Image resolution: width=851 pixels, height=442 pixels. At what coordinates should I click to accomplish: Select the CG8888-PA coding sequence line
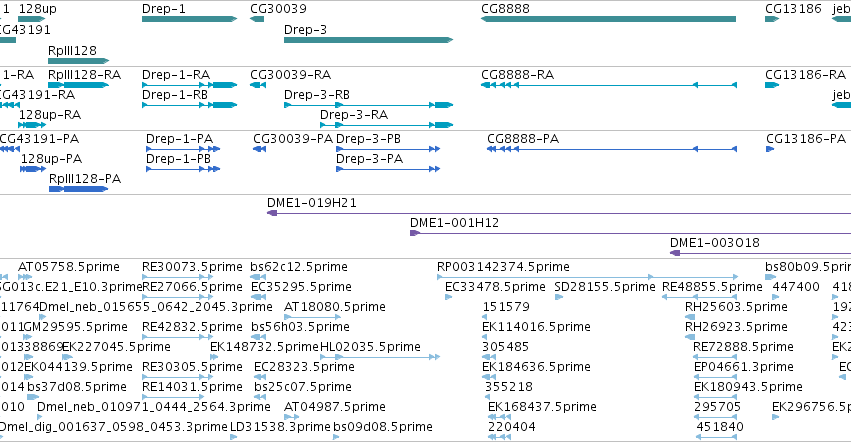click(x=612, y=149)
